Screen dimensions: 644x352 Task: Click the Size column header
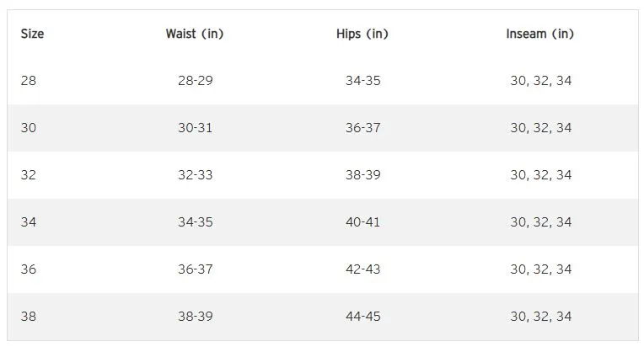(32, 35)
